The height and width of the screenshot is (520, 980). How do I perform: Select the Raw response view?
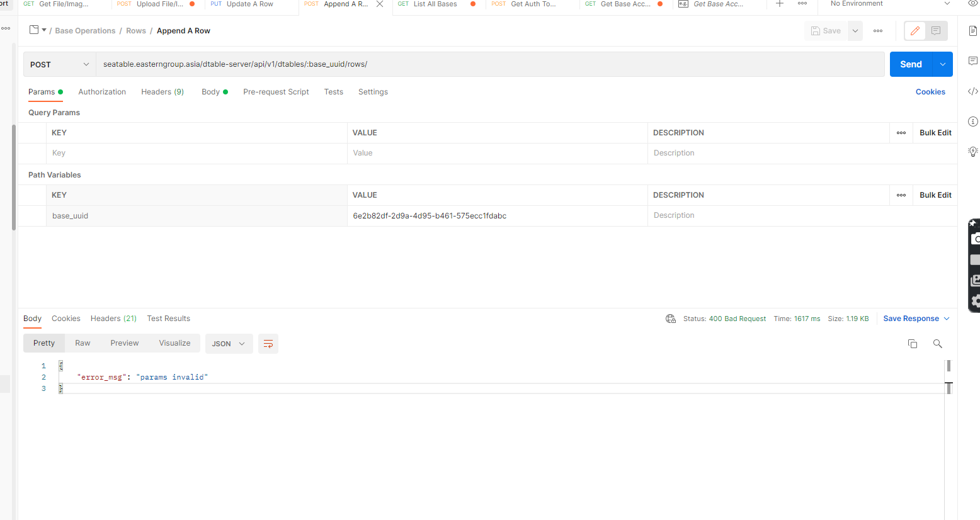click(x=83, y=343)
